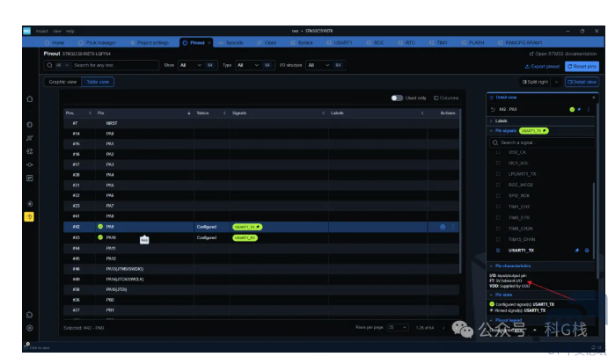Click the pin icon beside USART1_TX signal
This screenshot has height=364, width=615.
point(576,250)
